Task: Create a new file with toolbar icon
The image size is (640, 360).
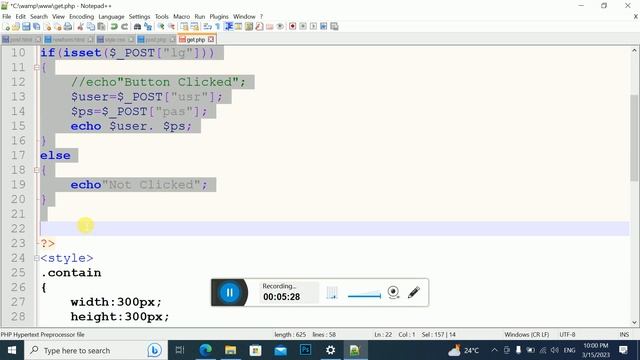Action: tap(6, 27)
